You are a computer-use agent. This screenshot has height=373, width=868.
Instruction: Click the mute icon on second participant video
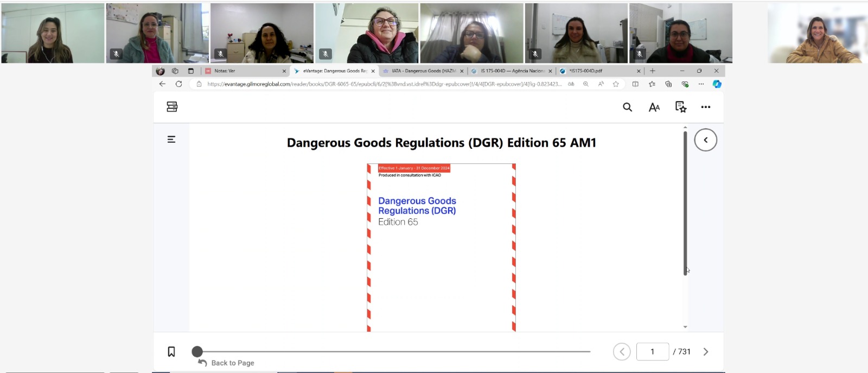tap(116, 54)
